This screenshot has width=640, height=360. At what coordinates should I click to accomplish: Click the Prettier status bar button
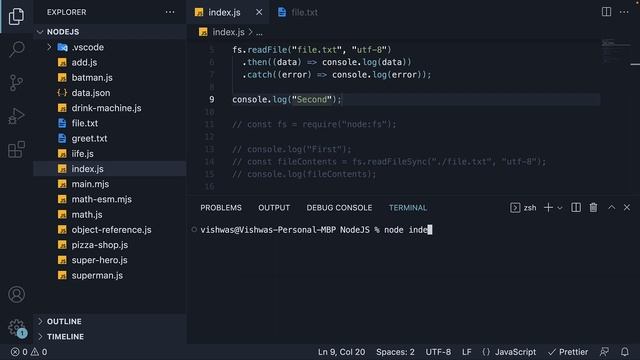[568, 352]
